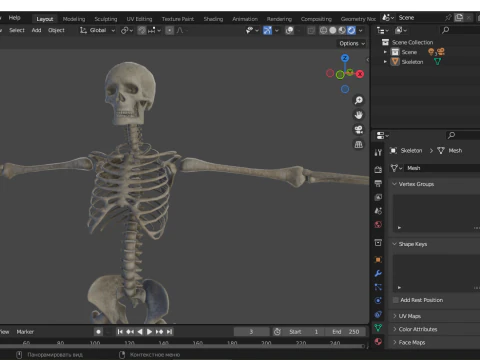Screen dimensions: 480x360
Task: Click the pan hand icon in viewport
Action: coord(359,115)
